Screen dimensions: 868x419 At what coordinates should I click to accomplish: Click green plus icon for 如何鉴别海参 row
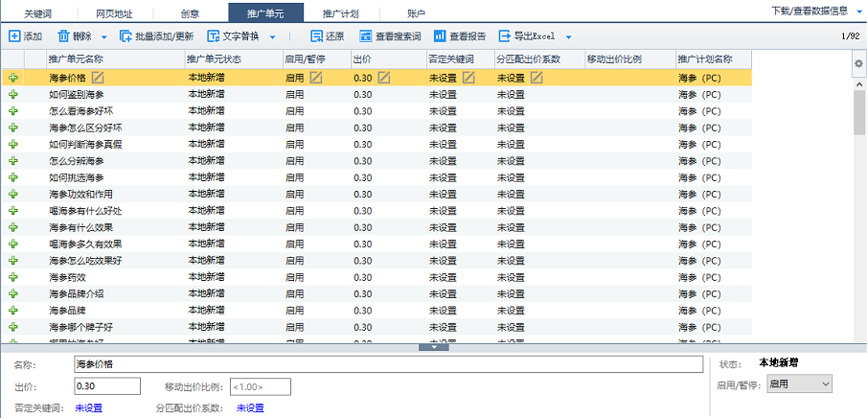pyautogui.click(x=13, y=94)
